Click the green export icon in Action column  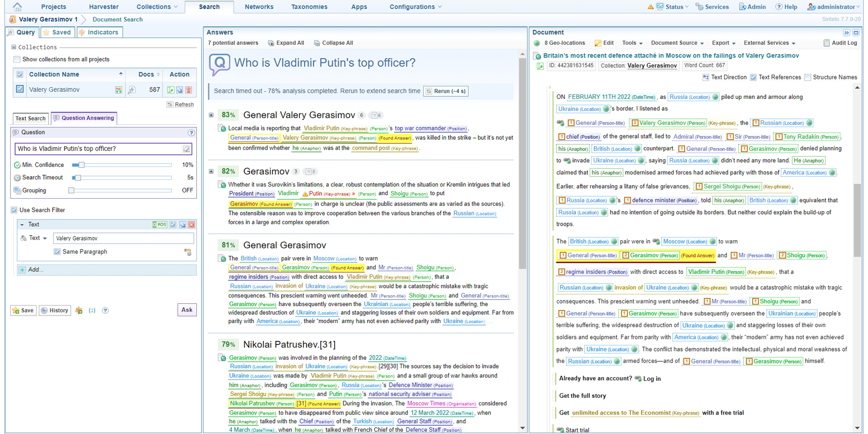click(170, 90)
